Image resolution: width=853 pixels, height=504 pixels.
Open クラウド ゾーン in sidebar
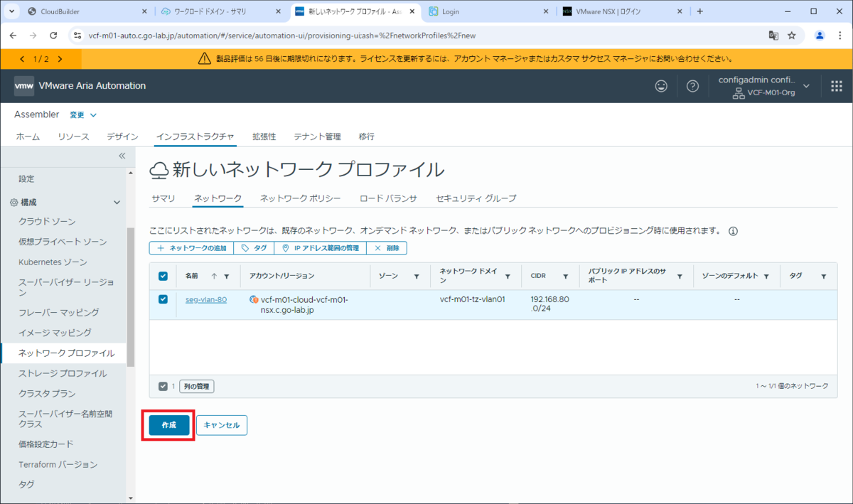pyautogui.click(x=47, y=222)
